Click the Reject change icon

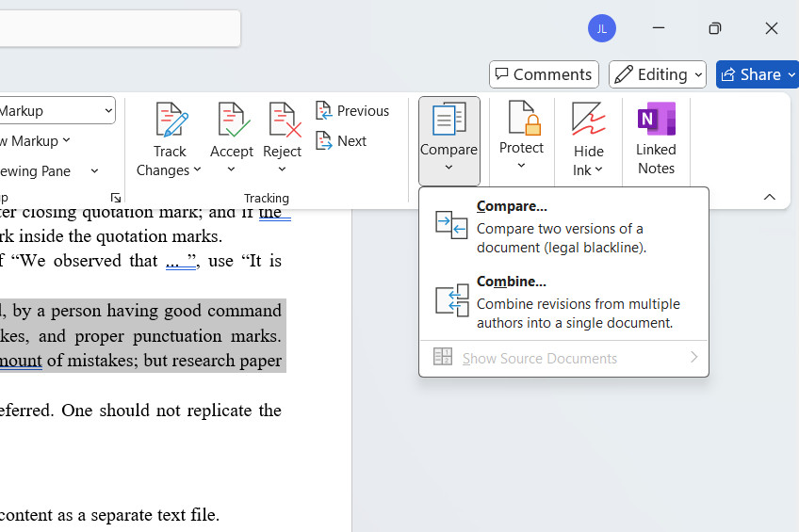coord(285,120)
